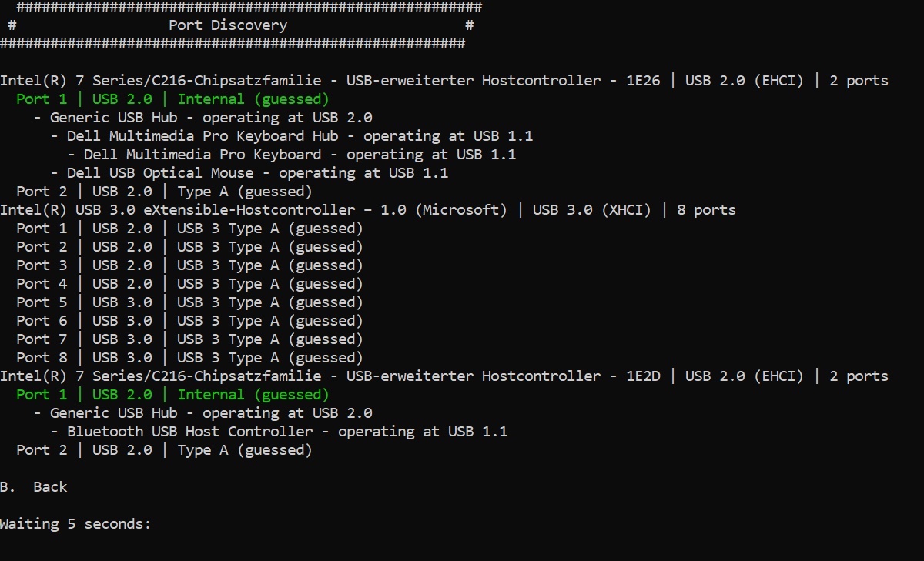The image size is (924, 561).
Task: Select the "B. Back" menu option
Action: pos(34,487)
